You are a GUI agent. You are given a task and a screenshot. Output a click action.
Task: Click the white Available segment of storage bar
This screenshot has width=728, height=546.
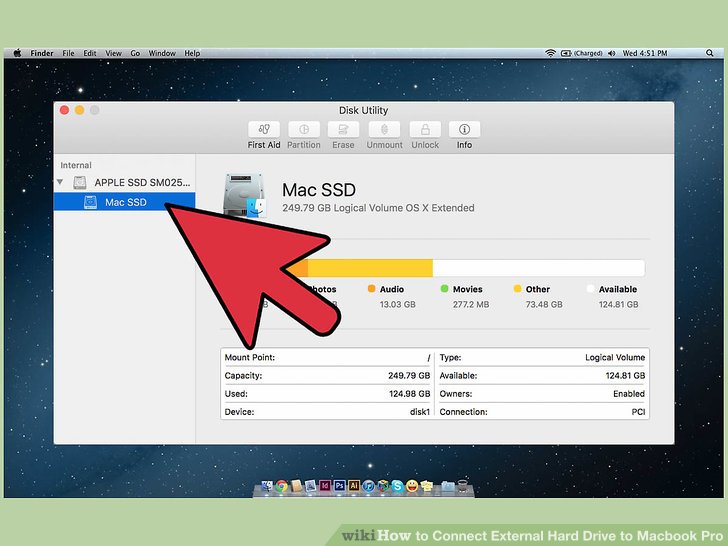coord(539,268)
